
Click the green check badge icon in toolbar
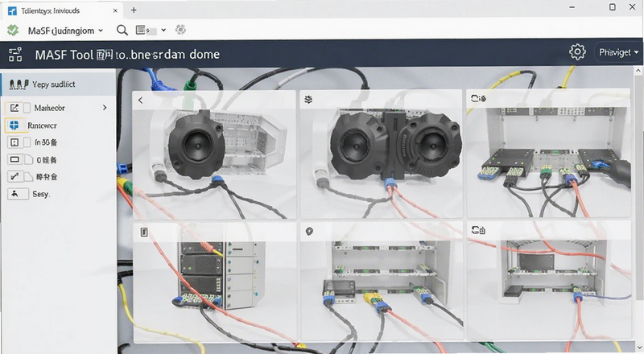tap(13, 30)
